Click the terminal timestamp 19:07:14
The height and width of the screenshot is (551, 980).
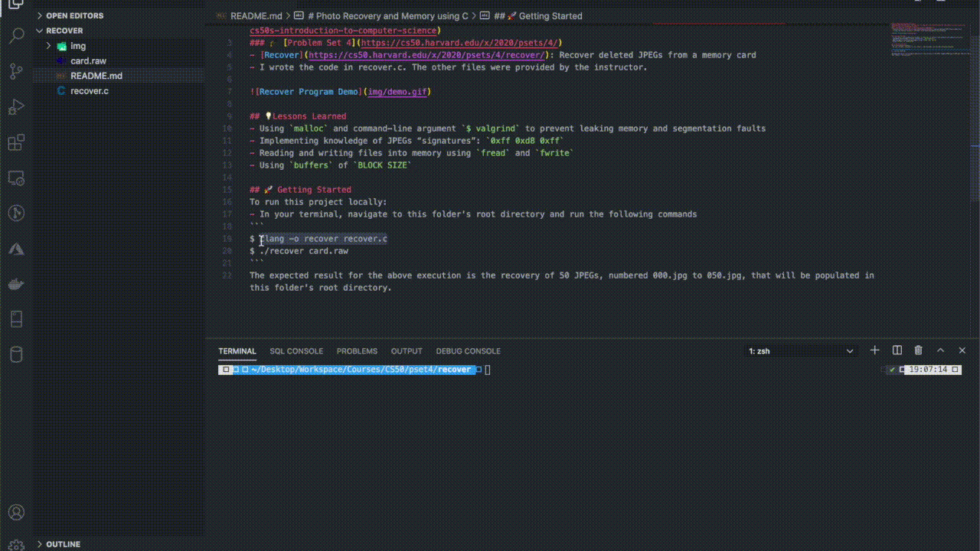[928, 370]
